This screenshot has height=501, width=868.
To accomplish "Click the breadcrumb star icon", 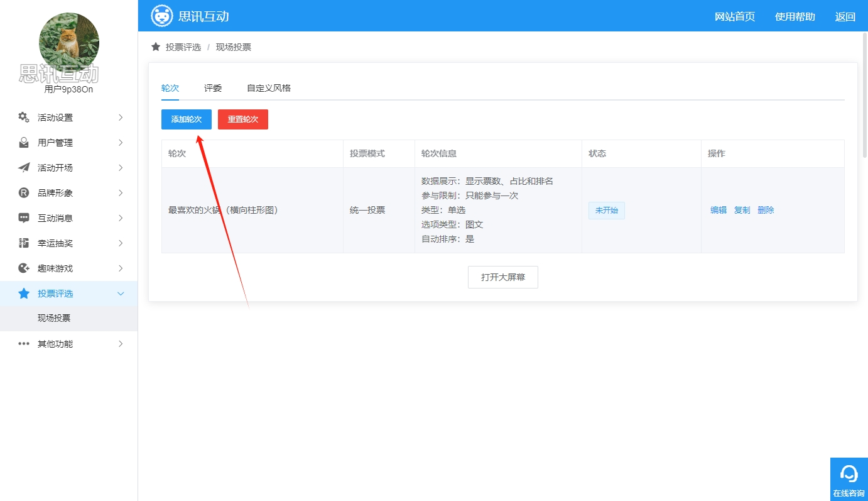I will point(156,47).
